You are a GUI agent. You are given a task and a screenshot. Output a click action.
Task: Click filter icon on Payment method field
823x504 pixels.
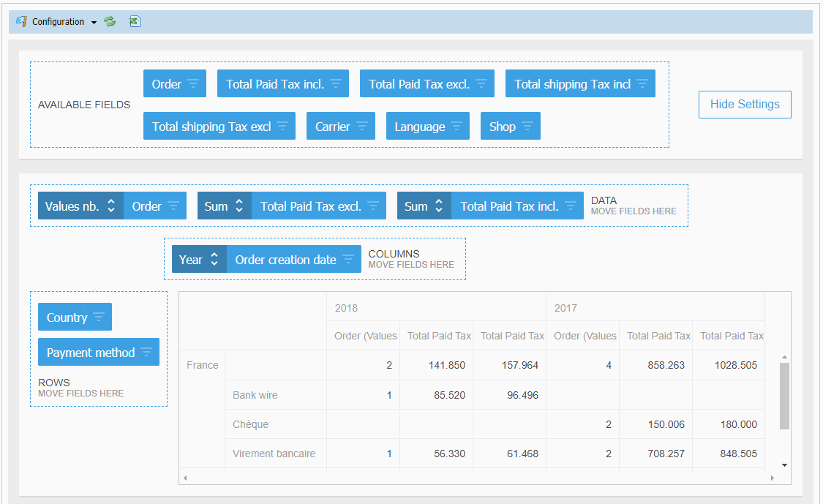click(x=146, y=353)
